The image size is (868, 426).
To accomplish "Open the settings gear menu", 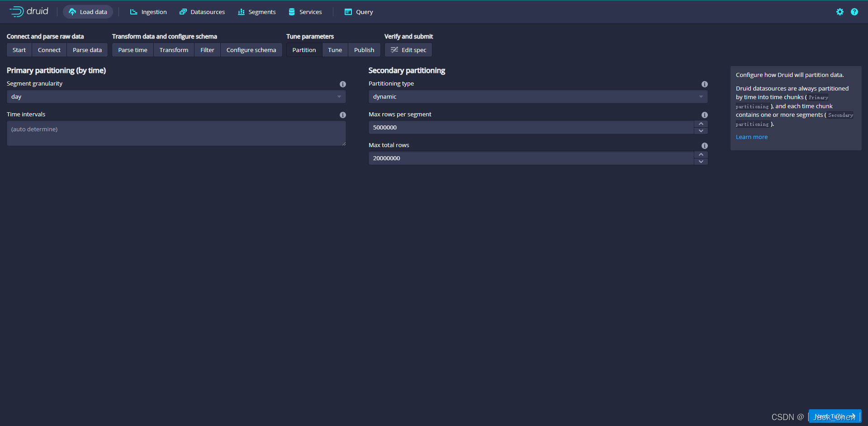I will [840, 12].
